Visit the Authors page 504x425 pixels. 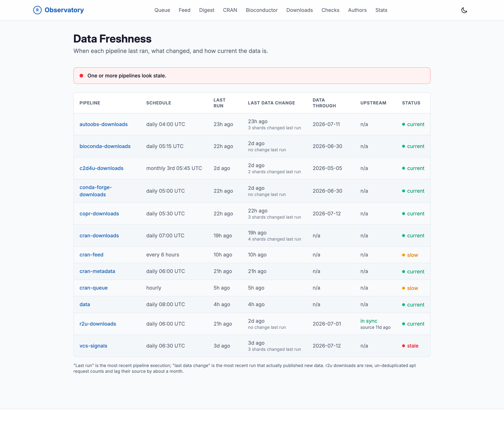357,10
